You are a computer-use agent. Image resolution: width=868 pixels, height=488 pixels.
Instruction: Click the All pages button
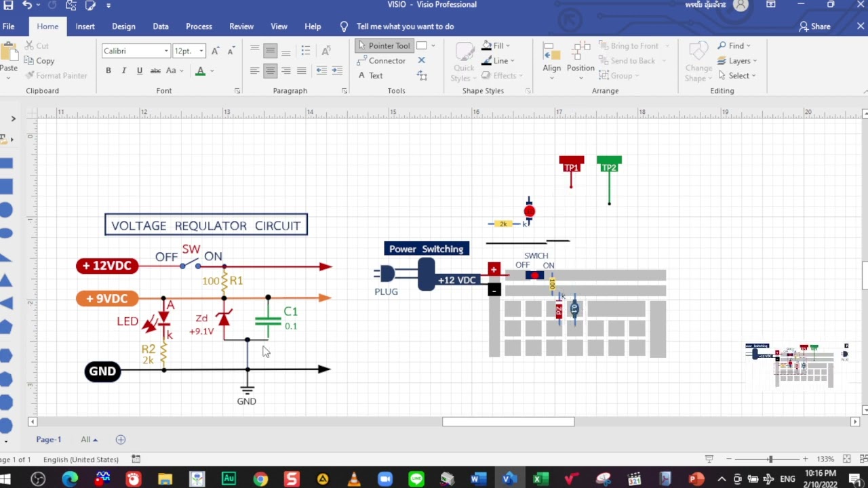pos(90,439)
